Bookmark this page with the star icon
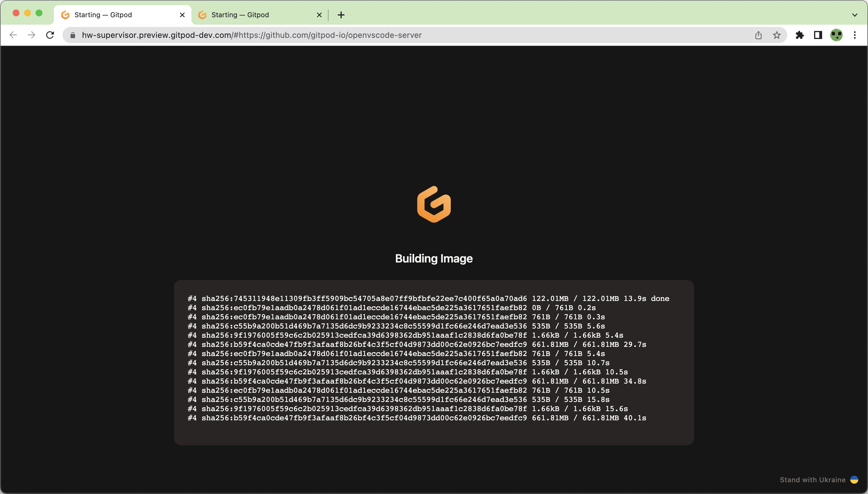The width and height of the screenshot is (868, 494). [x=777, y=35]
